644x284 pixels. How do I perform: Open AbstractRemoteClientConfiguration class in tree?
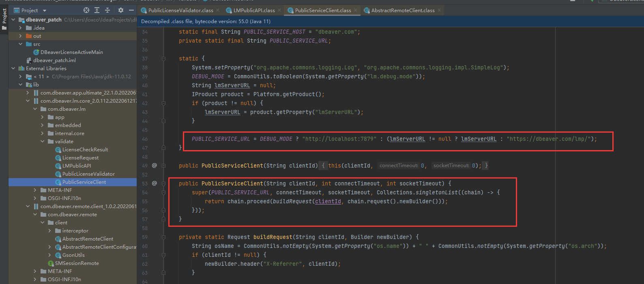[99, 247]
